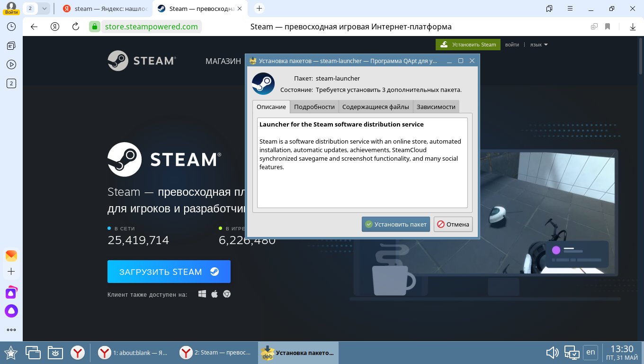Open the volume speaker tray icon
This screenshot has width=644, height=364.
pos(553,353)
